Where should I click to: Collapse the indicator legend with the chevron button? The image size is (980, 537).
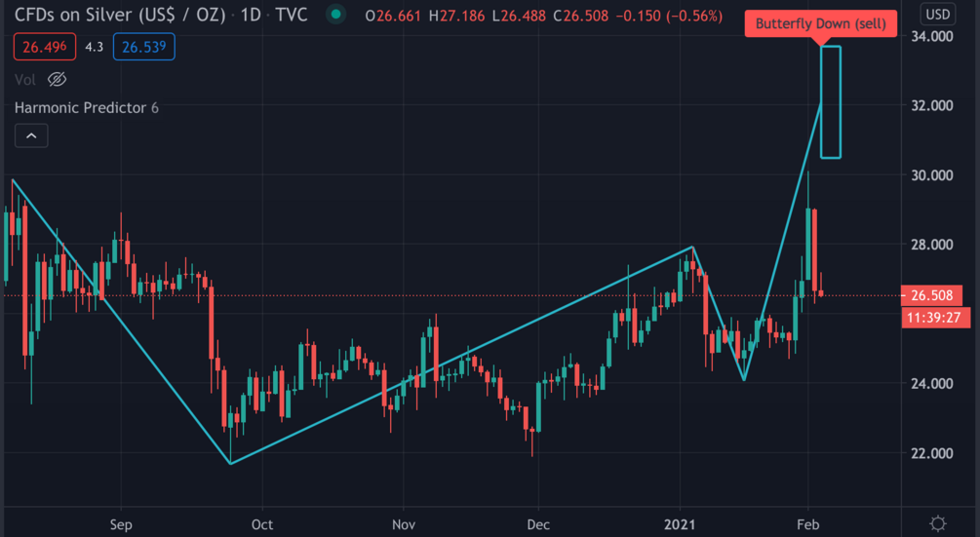click(x=31, y=135)
